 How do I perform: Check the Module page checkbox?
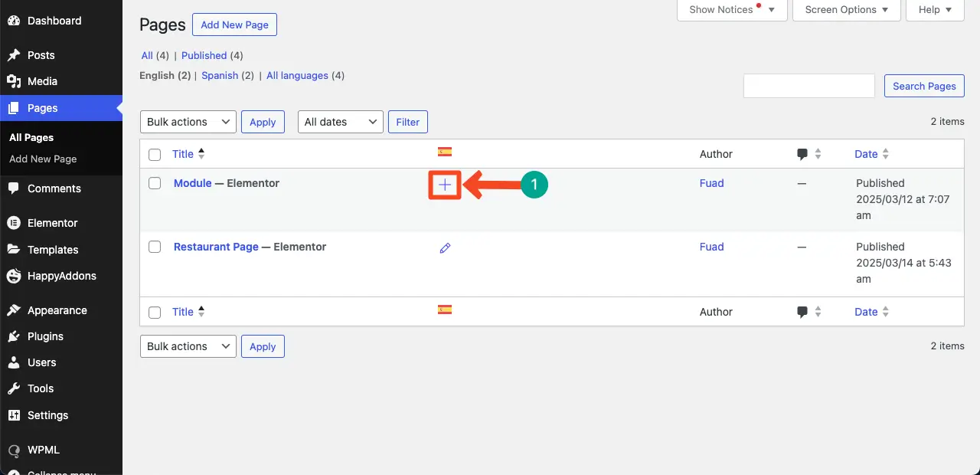[155, 183]
